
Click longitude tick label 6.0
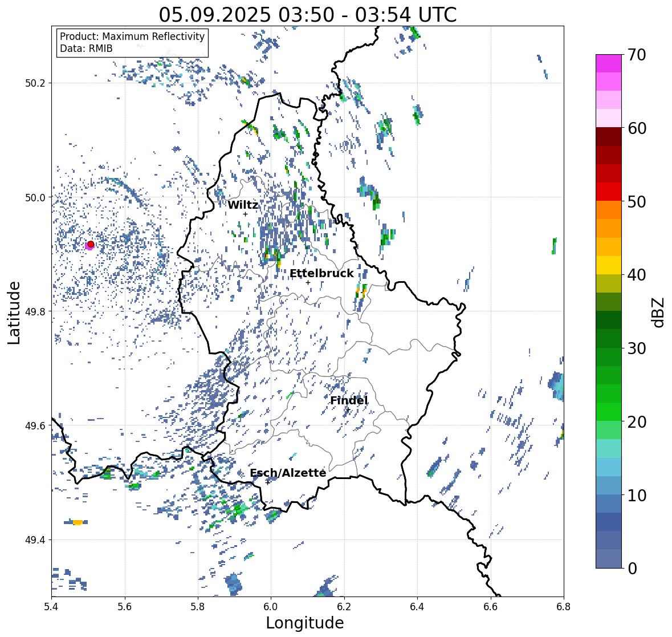271,606
